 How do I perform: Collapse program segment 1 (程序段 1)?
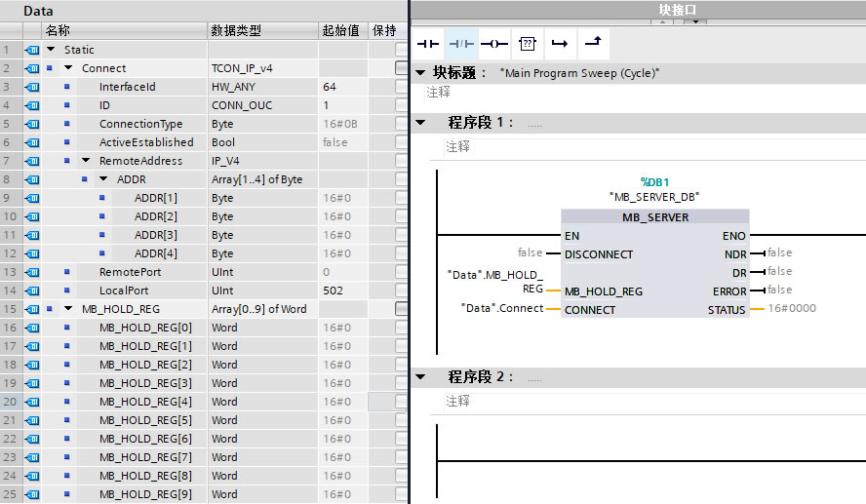click(421, 123)
